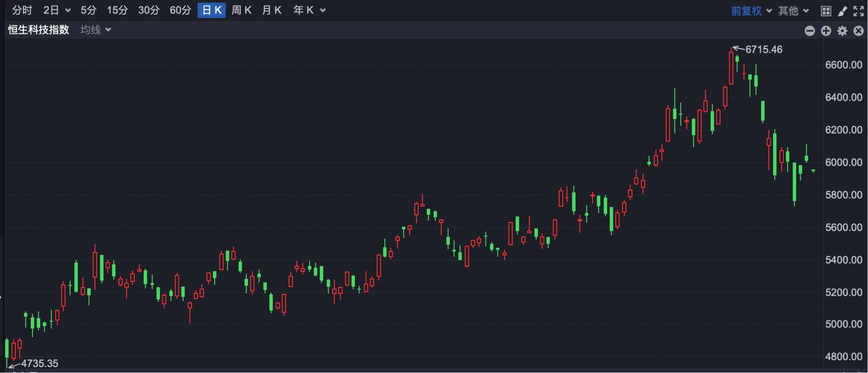Select the drawing brush tool

[842, 11]
